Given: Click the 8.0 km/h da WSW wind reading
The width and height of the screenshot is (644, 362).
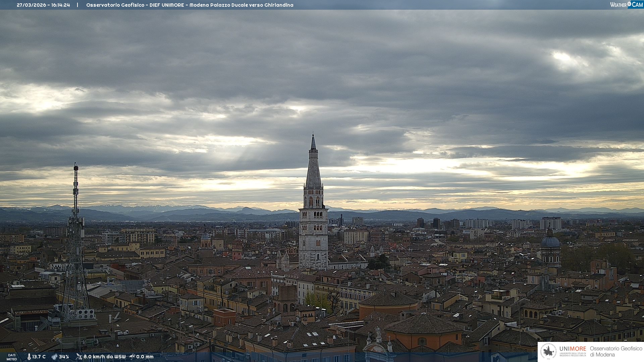Looking at the screenshot, I should [104, 357].
